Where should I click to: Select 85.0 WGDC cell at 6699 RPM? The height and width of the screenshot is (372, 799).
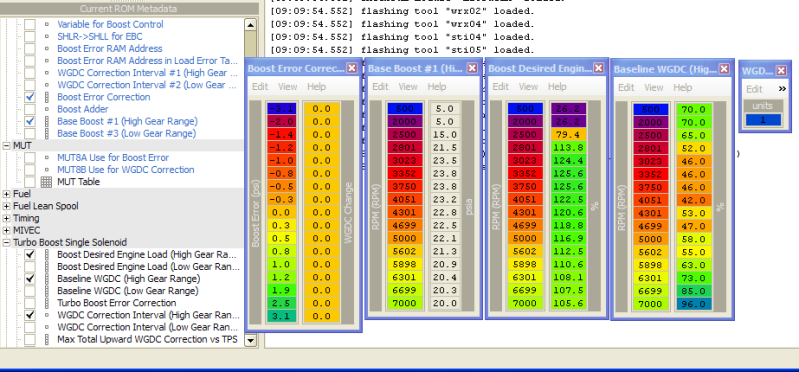coord(695,291)
